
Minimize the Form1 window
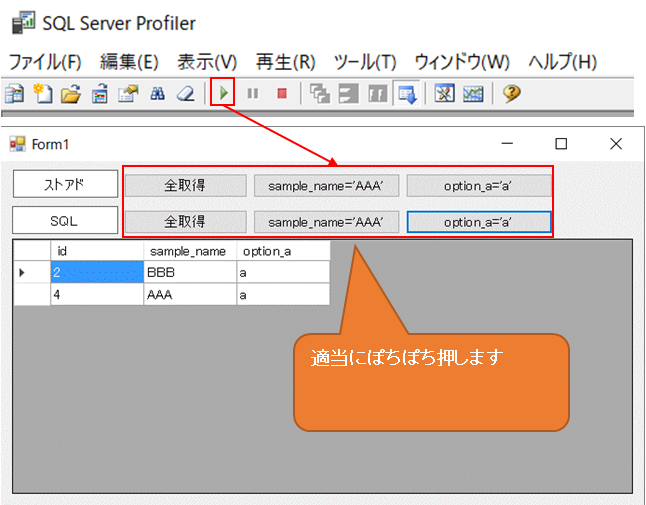point(507,144)
